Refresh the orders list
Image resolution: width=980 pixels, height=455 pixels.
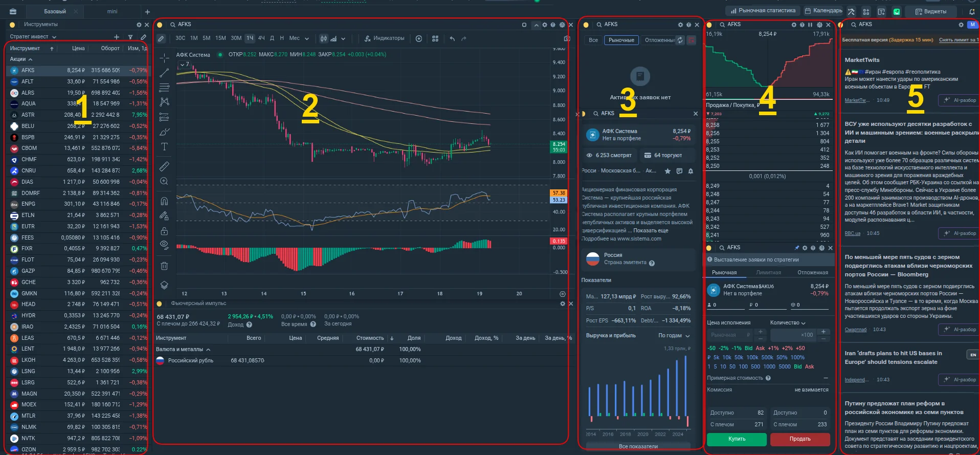[x=680, y=40]
